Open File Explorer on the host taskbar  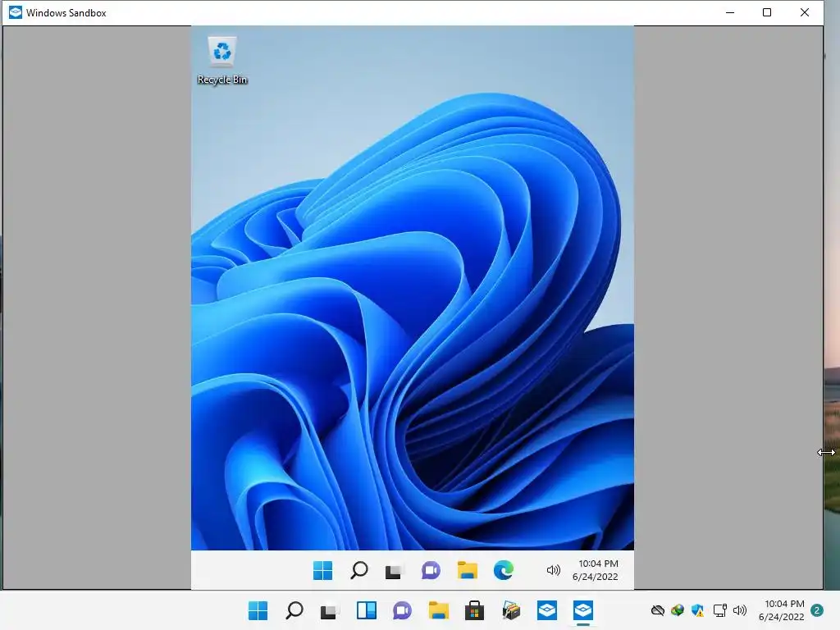(x=438, y=610)
